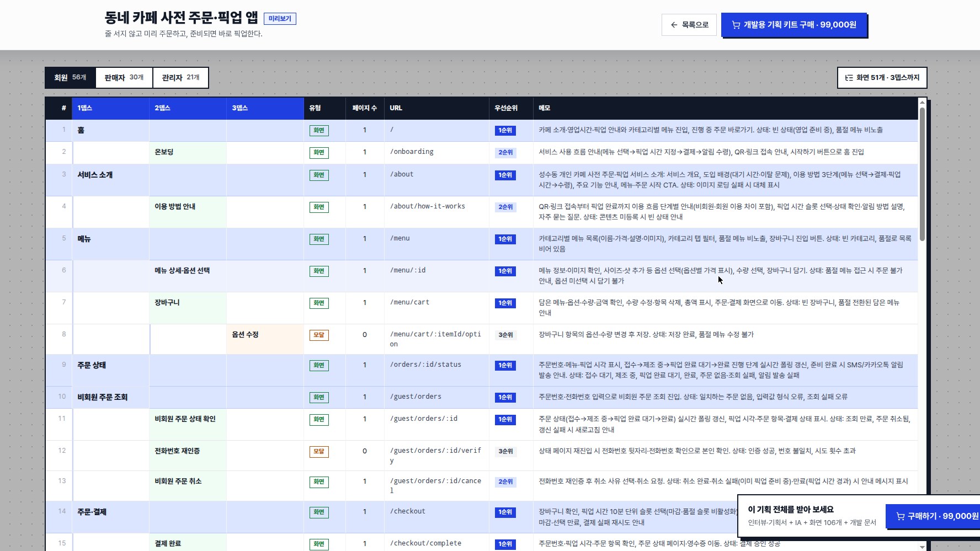Select the 홈 row name cell
980x551 pixels.
coord(110,131)
